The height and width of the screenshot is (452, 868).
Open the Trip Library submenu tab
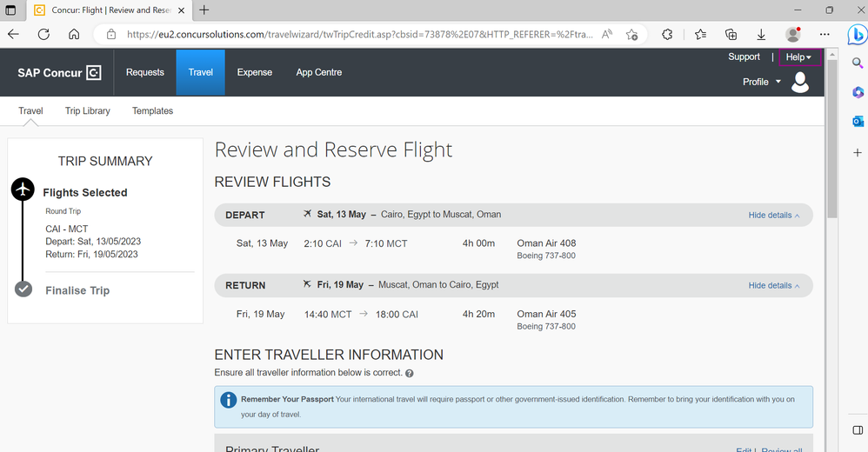pos(88,110)
